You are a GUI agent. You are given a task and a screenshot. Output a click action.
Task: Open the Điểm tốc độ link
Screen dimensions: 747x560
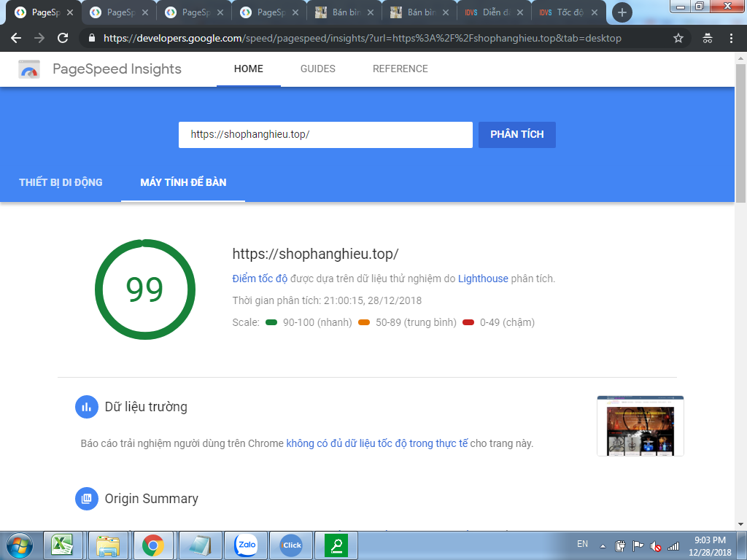260,279
